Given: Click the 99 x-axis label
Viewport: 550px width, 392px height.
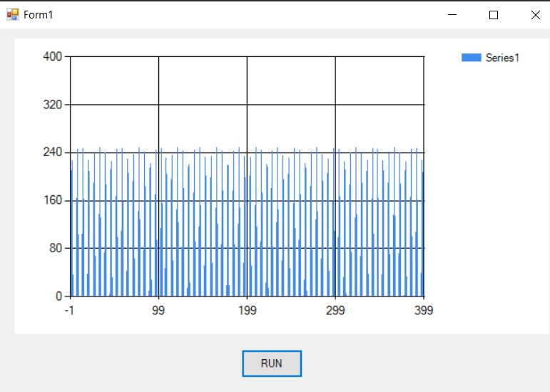Looking at the screenshot, I should click(x=158, y=310).
